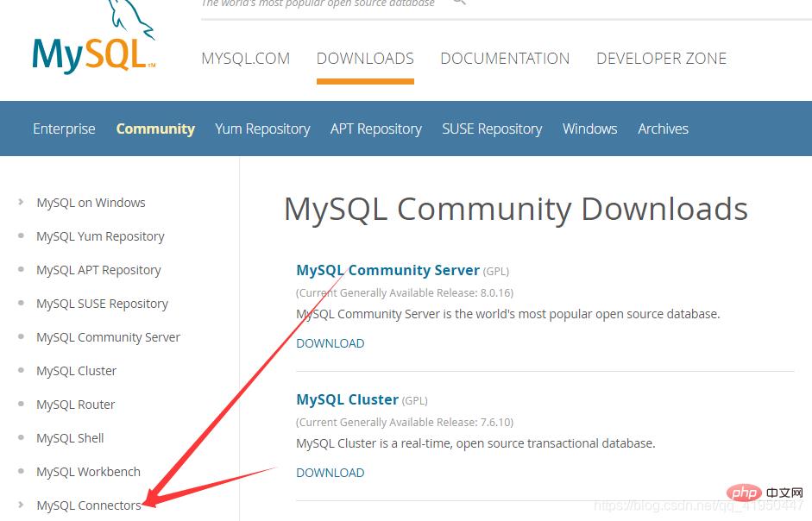812x521 pixels.
Task: Click text 'Current Generally Available Release: 8.0.16'
Action: tap(405, 293)
